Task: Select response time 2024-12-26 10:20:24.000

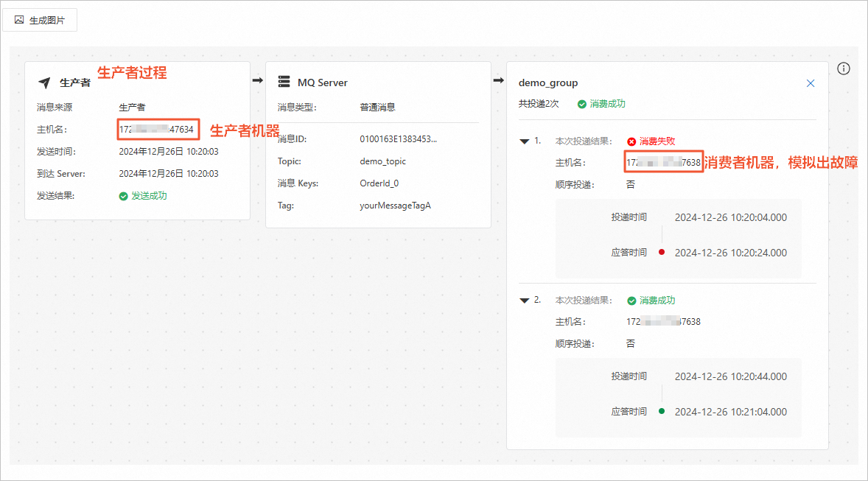Action: pyautogui.click(x=731, y=253)
